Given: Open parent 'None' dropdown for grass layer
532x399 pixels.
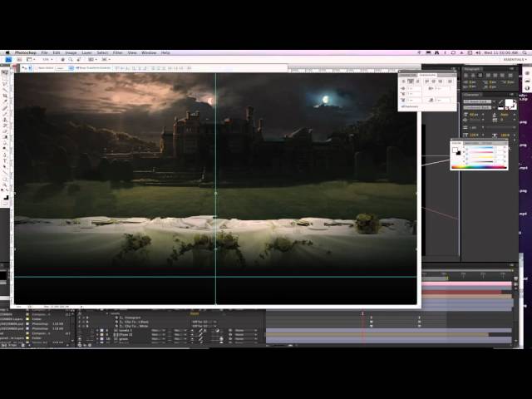Looking at the screenshot, I should pos(245,339).
